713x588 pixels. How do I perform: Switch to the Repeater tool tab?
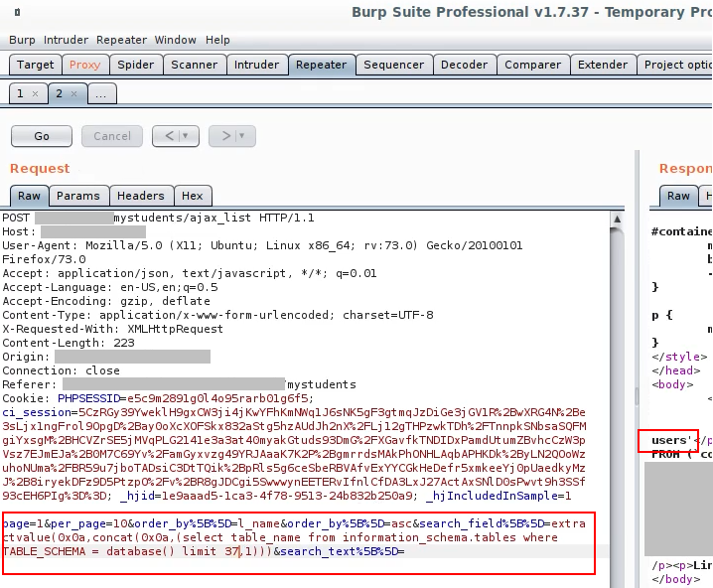pos(321,65)
